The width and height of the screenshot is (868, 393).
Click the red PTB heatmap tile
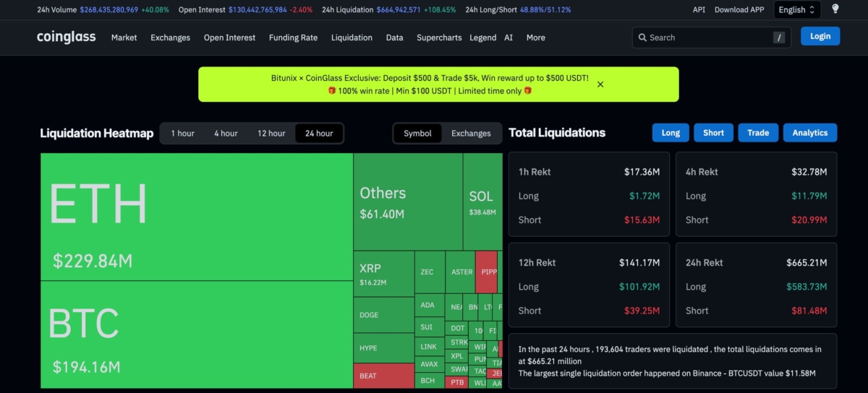click(x=457, y=382)
